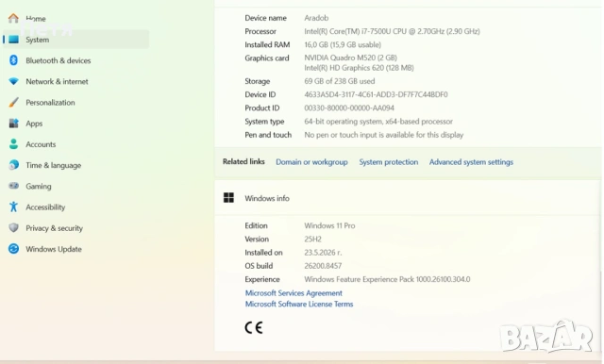Image resolution: width=604 pixels, height=364 pixels.
Task: Open Microsoft Software License Terms link
Action: coord(299,304)
